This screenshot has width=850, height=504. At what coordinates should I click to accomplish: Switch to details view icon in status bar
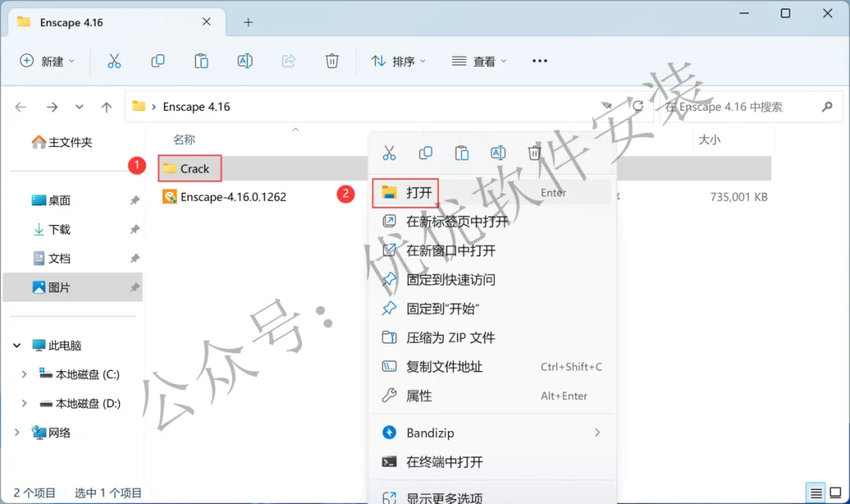point(815,493)
